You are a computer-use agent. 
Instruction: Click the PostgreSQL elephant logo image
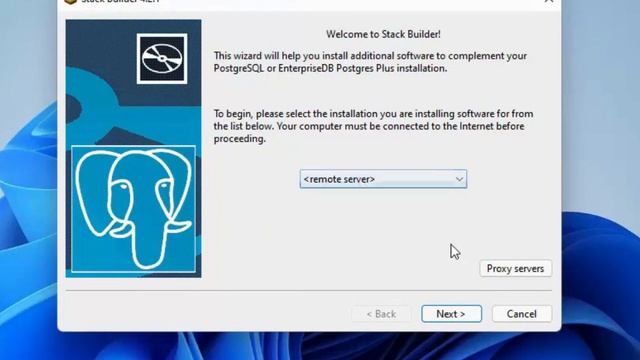click(x=133, y=209)
